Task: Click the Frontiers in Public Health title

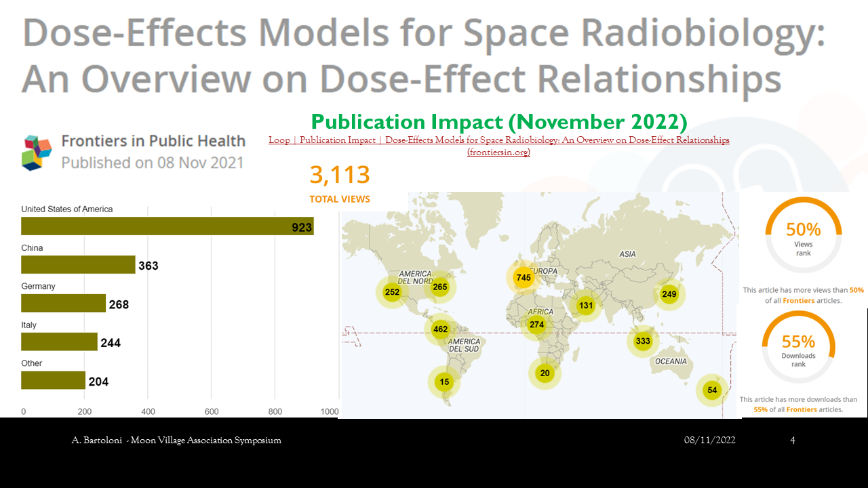Action: click(153, 141)
